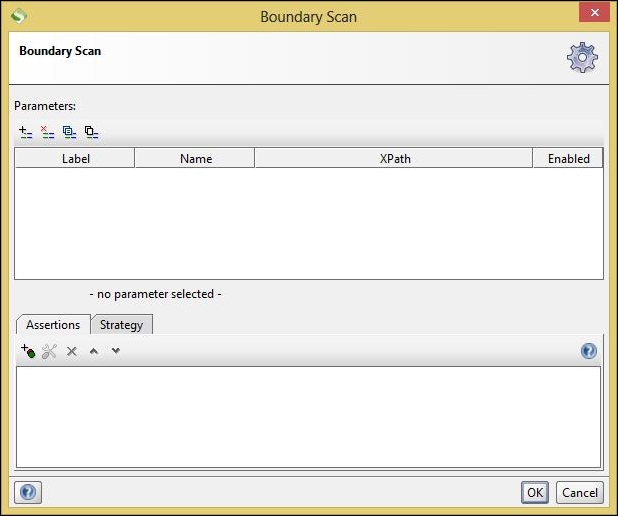This screenshot has width=618, height=516.
Task: Click the Name column header
Action: coord(195,158)
